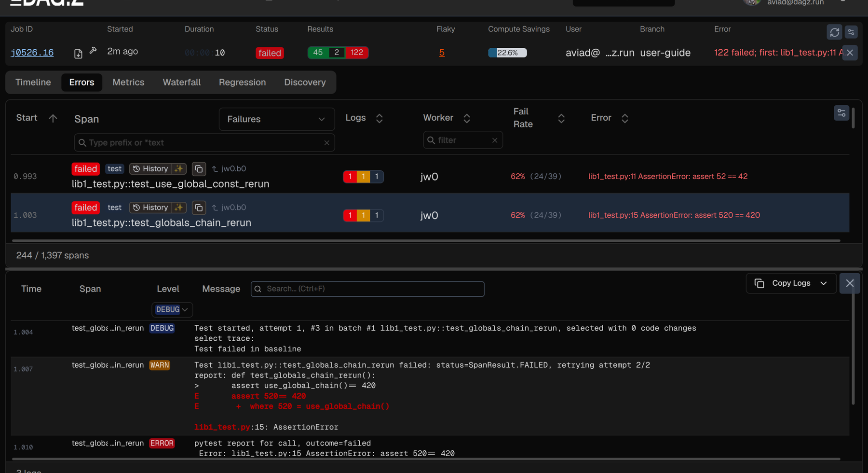
Task: Click log counts badge for test_use_global_const_rerun
Action: [x=364, y=177]
